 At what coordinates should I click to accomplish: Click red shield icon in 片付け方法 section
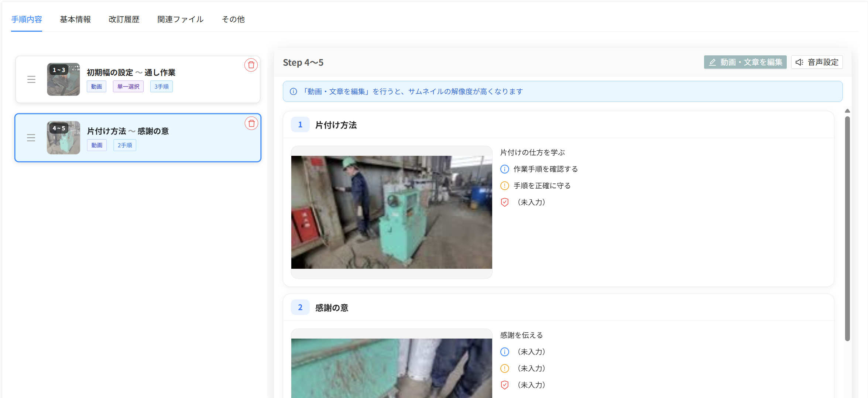point(504,202)
